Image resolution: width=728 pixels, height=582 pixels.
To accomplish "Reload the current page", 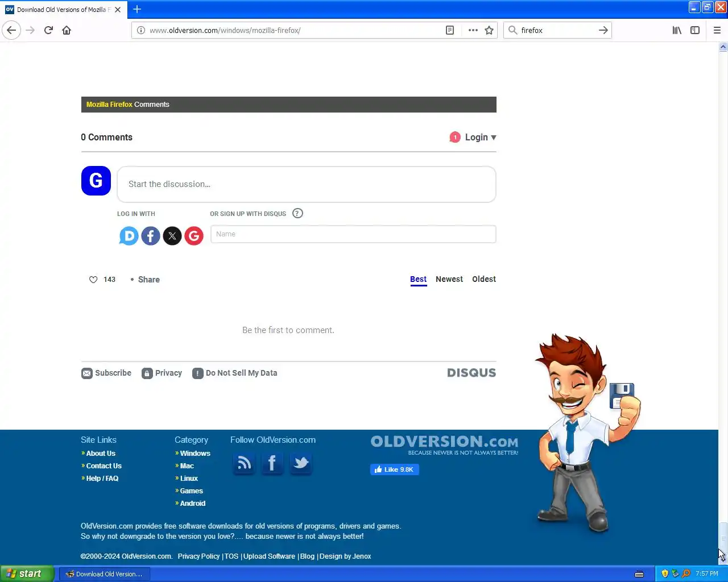I will click(48, 30).
